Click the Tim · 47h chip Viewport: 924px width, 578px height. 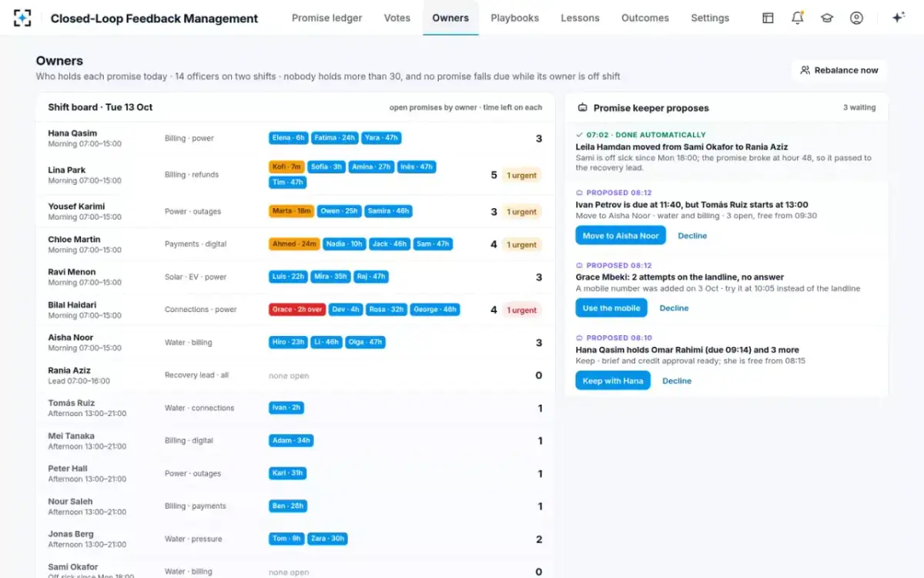(x=288, y=183)
